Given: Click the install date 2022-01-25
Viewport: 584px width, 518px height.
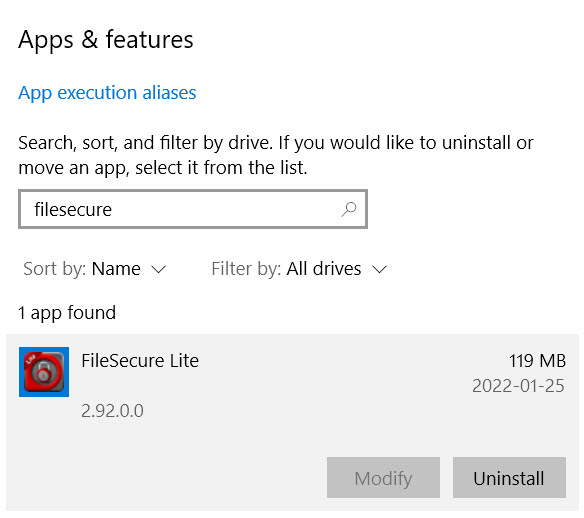Looking at the screenshot, I should [518, 386].
